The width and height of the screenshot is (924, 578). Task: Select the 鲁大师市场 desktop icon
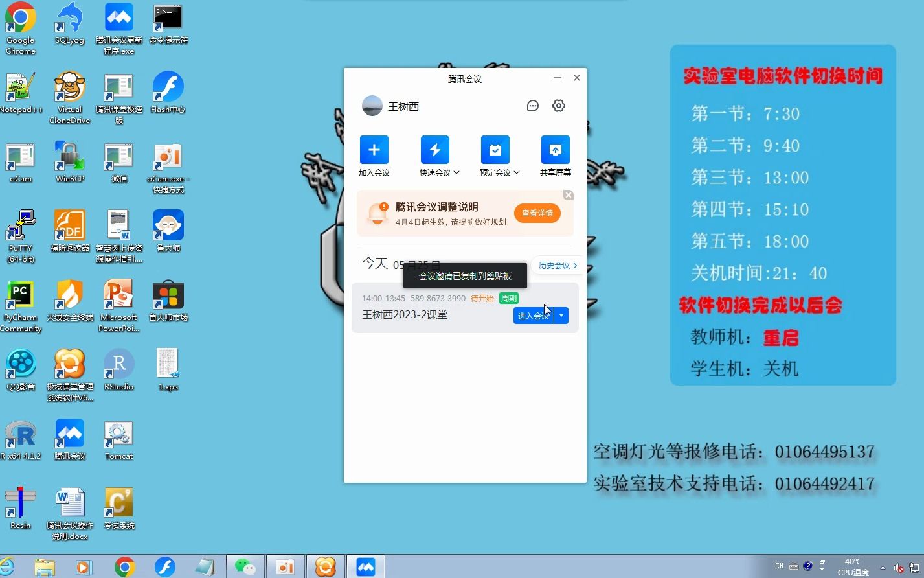tap(168, 301)
